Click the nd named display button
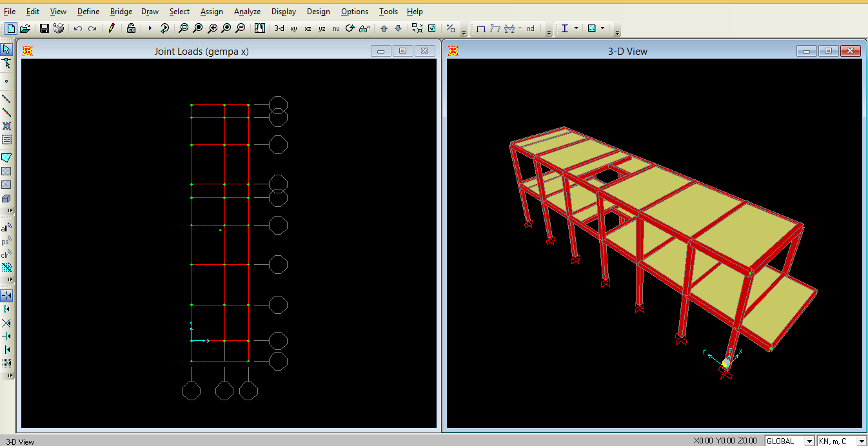868x446 pixels. pyautogui.click(x=530, y=28)
